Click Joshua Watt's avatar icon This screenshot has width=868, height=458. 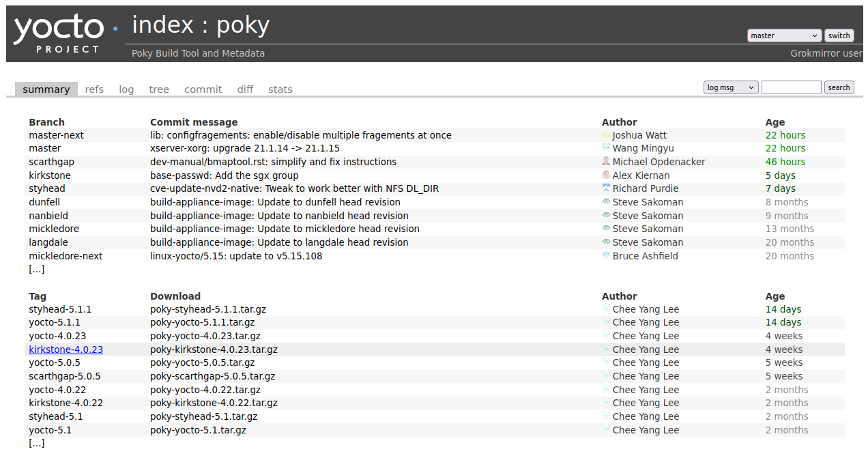coord(606,134)
